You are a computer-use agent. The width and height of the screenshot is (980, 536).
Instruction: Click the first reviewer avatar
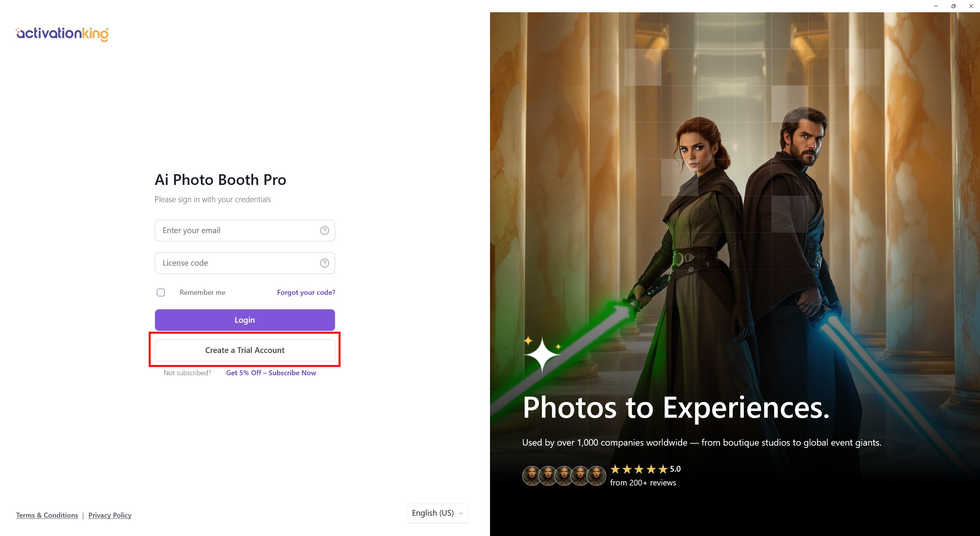point(531,476)
